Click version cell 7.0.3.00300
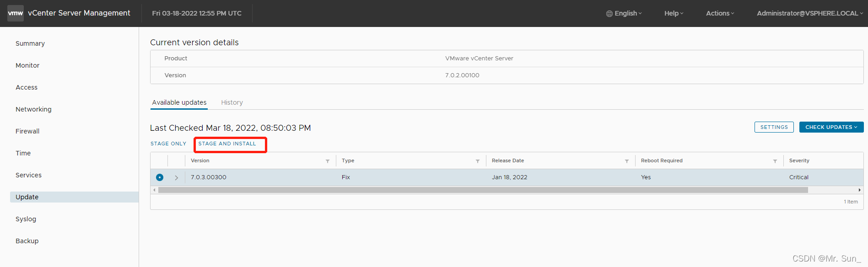The width and height of the screenshot is (868, 267). (x=209, y=177)
